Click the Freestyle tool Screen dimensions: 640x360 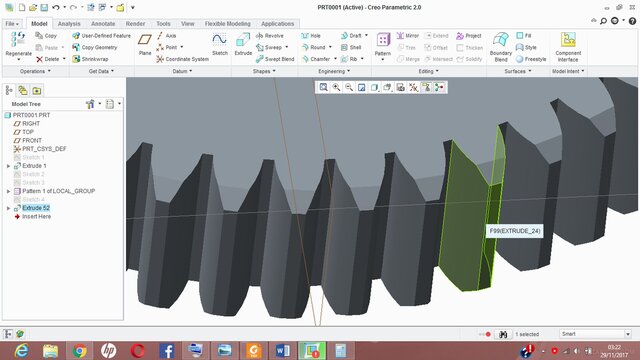click(531, 59)
